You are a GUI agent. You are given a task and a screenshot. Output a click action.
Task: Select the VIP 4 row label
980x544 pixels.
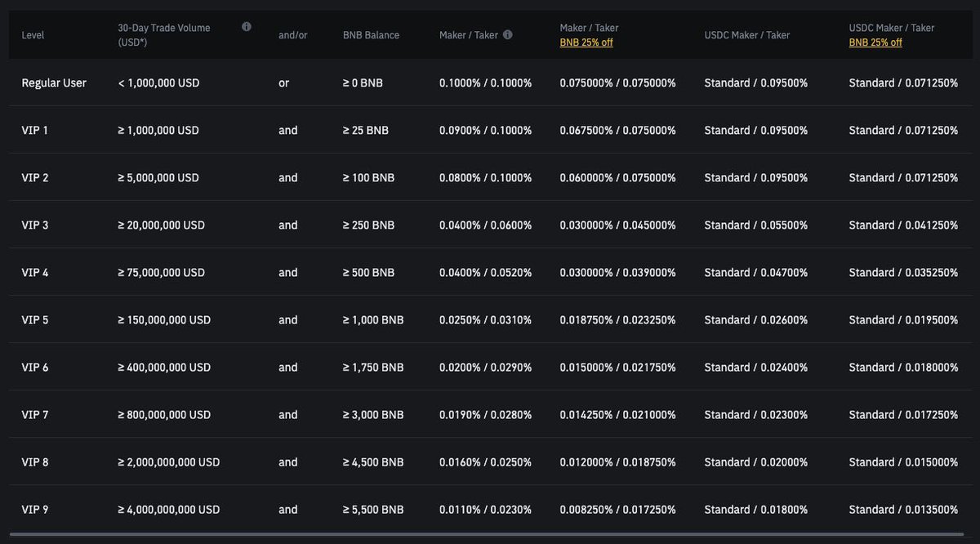coord(35,272)
